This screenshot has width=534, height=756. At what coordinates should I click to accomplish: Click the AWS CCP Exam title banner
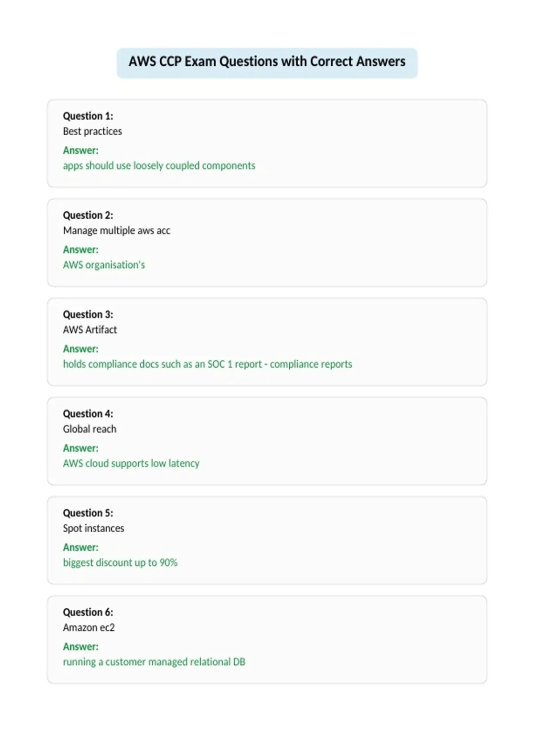click(x=267, y=63)
